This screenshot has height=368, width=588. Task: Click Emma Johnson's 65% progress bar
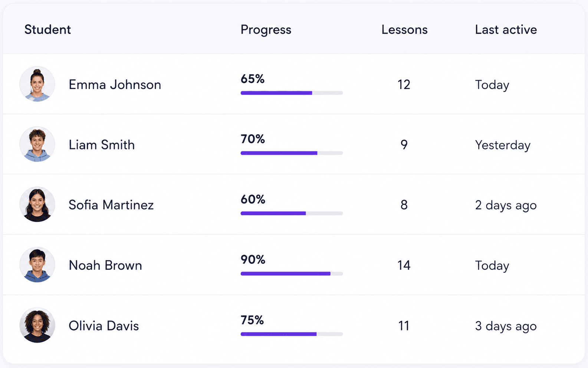(x=292, y=93)
